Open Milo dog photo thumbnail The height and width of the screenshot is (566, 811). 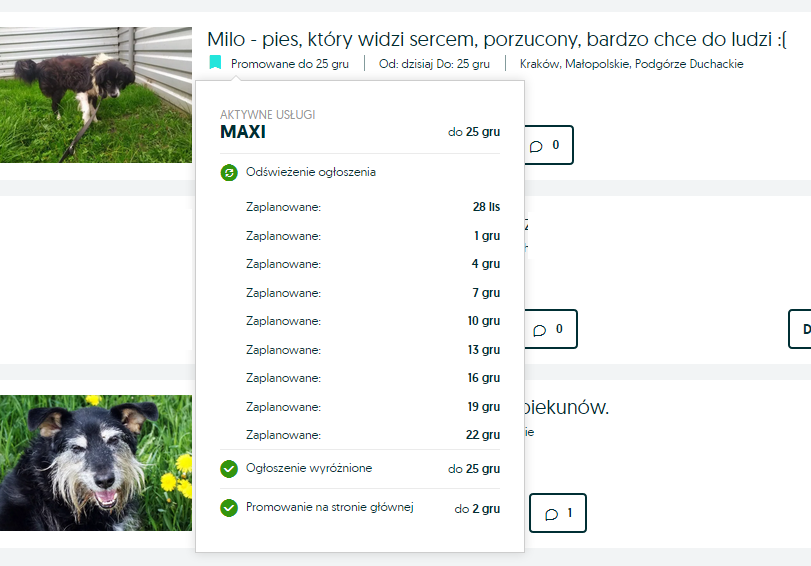tap(96, 95)
